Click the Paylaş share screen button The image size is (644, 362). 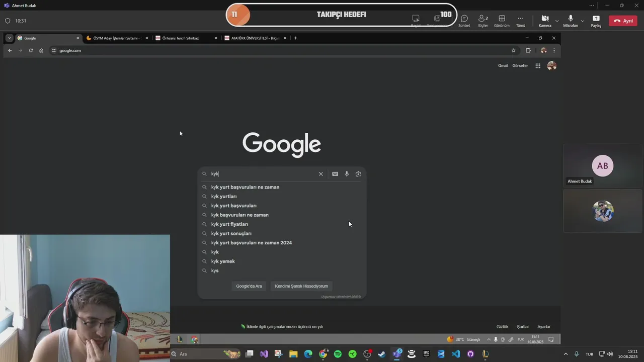tap(596, 21)
